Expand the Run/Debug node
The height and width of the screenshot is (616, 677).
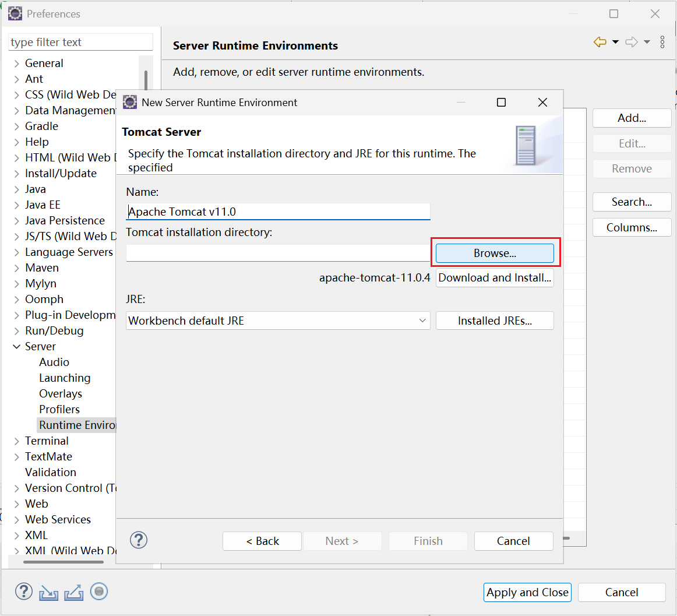coord(16,331)
